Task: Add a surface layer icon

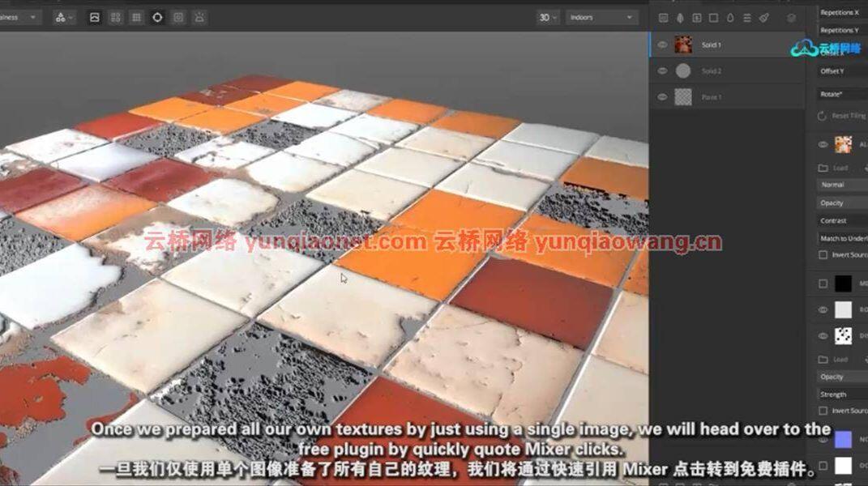Action: (x=663, y=18)
